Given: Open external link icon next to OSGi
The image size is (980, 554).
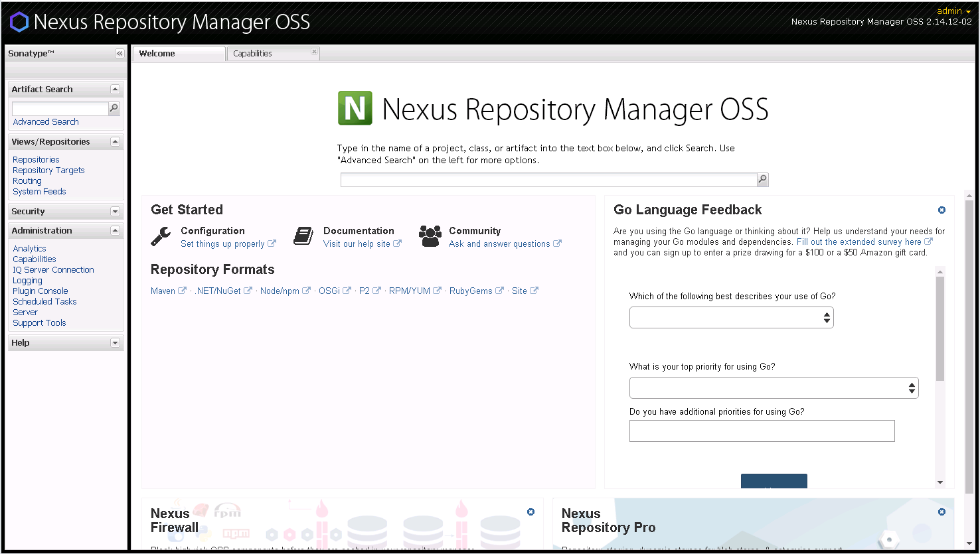Looking at the screenshot, I should pyautogui.click(x=347, y=291).
